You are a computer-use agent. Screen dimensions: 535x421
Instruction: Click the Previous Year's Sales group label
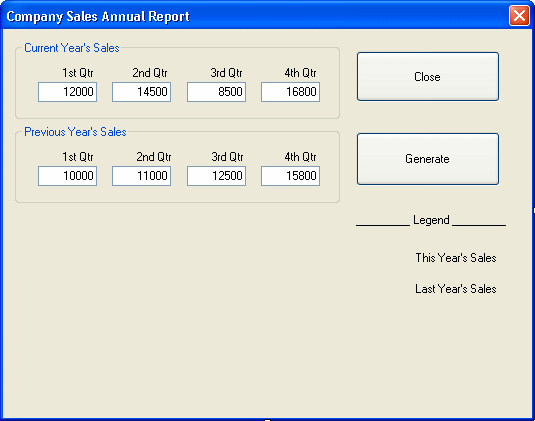coord(75,132)
